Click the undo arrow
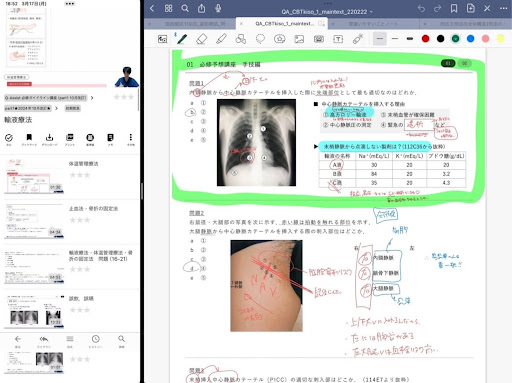512x383 pixels. [x=421, y=8]
